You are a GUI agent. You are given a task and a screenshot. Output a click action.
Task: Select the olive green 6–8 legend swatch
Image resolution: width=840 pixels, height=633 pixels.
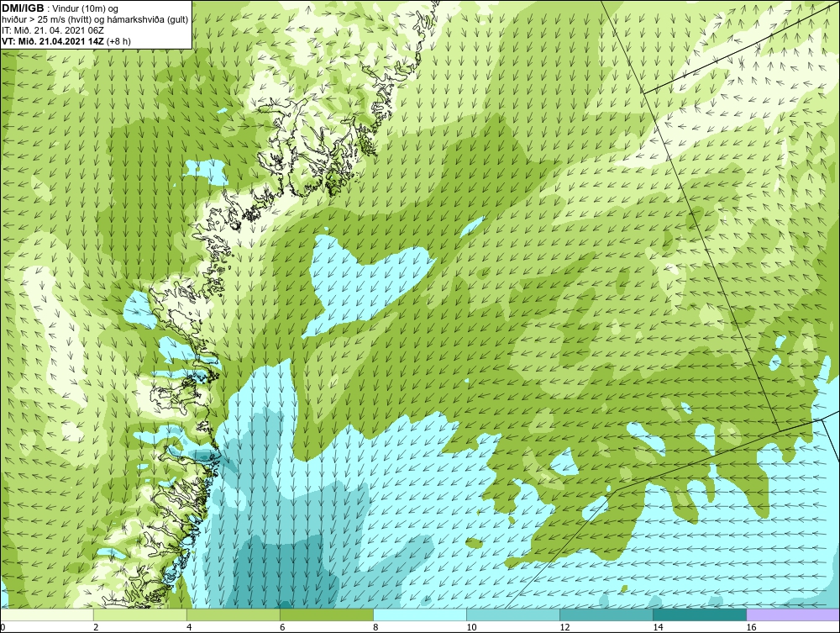tap(326, 615)
